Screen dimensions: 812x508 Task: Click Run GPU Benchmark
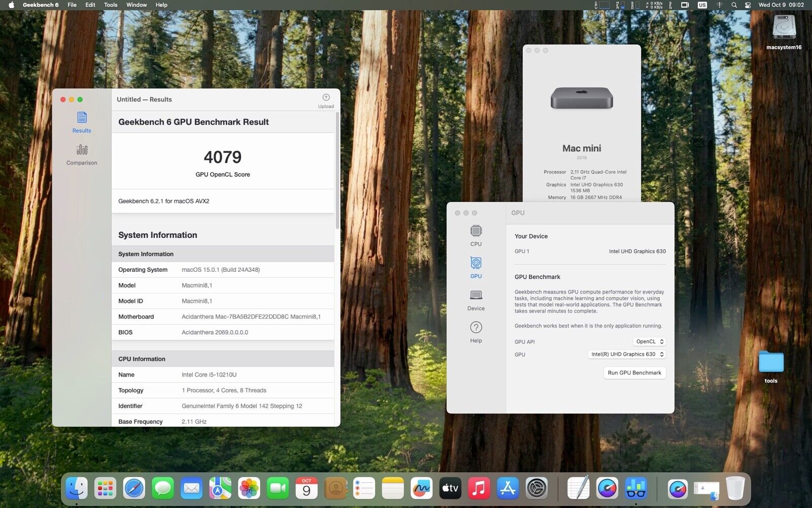tap(634, 373)
